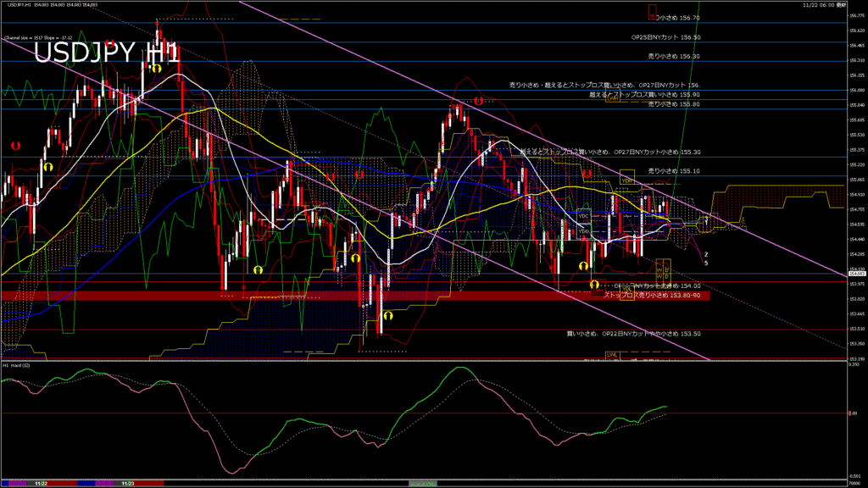
Task: Click the OP25日NYカット 156.50 order label
Action: (665, 37)
